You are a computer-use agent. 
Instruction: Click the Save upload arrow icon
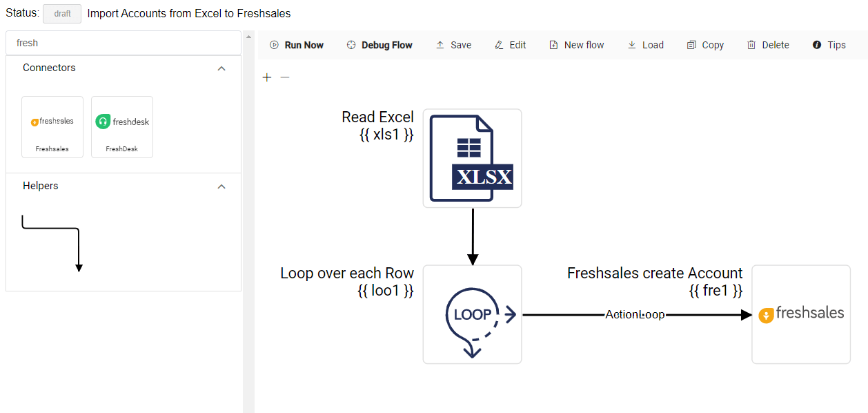click(440, 45)
